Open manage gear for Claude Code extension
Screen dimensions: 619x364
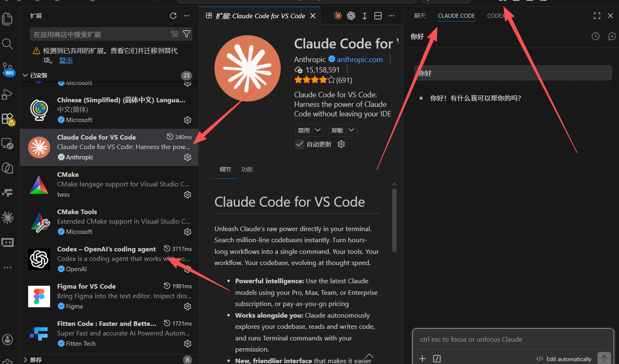point(188,157)
